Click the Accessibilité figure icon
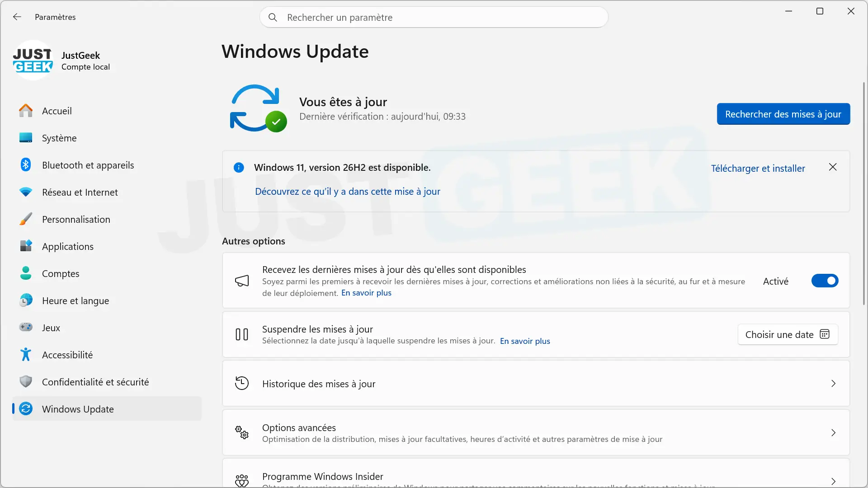 click(x=26, y=355)
